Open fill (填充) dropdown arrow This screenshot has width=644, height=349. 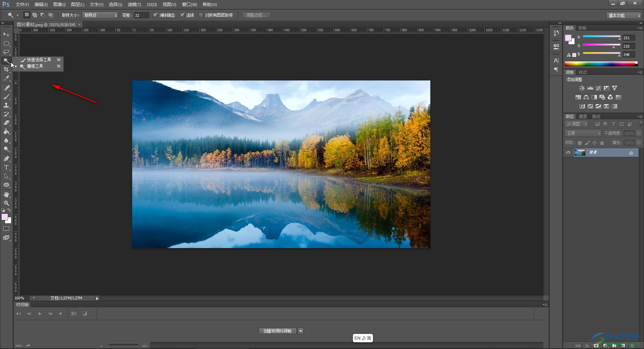[639, 143]
